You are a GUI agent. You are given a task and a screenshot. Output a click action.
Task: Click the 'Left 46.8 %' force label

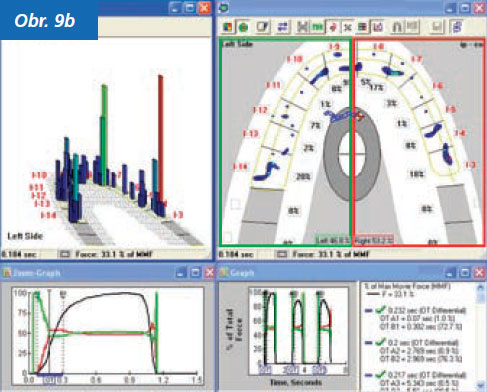coord(333,240)
